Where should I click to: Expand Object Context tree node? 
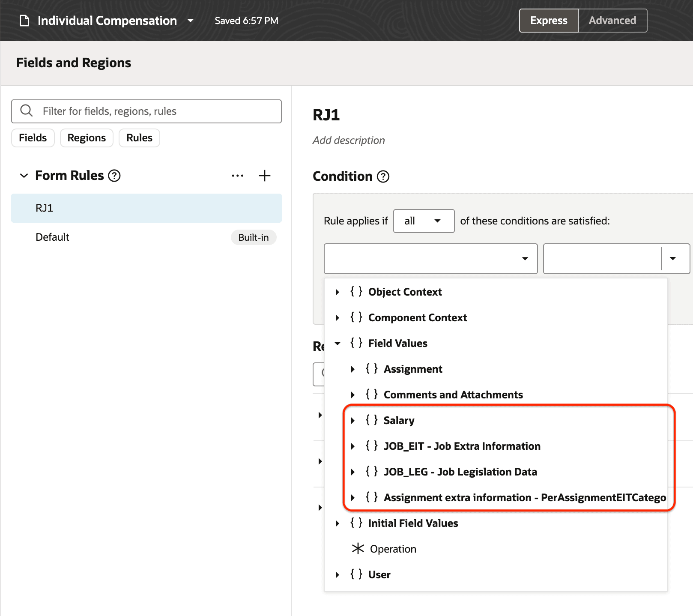click(338, 292)
